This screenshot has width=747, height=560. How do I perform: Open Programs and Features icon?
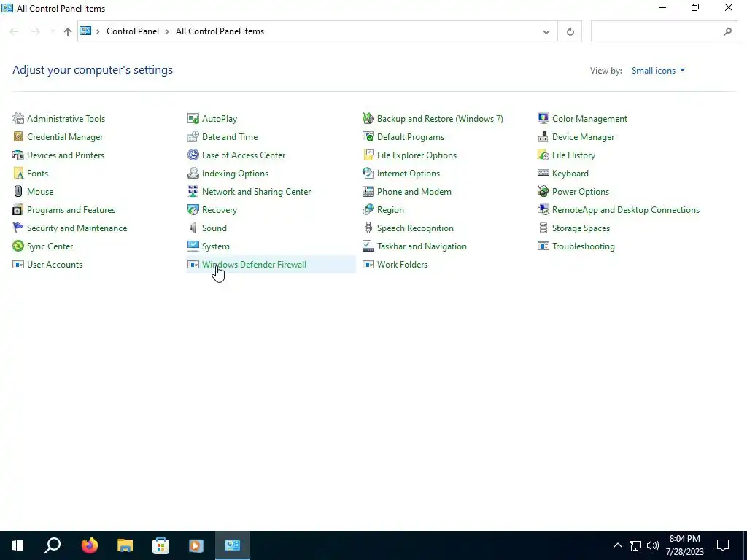(18, 210)
